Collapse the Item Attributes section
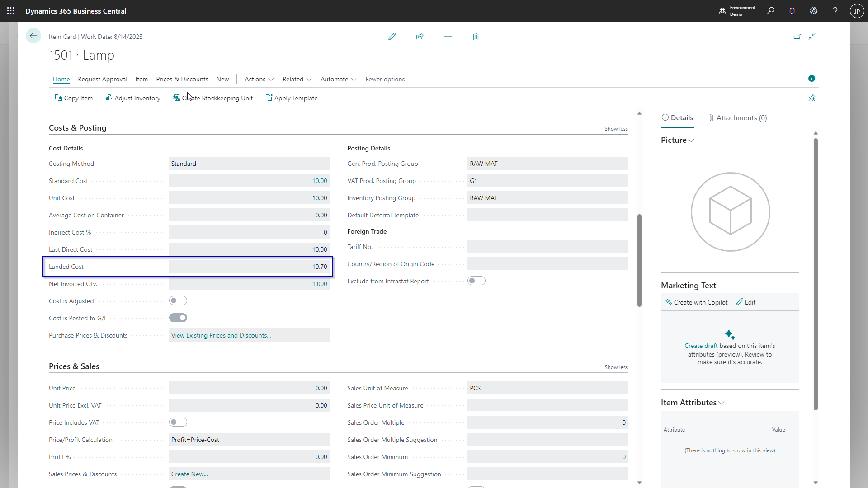Screen dimensions: 868x488 click(x=693, y=403)
